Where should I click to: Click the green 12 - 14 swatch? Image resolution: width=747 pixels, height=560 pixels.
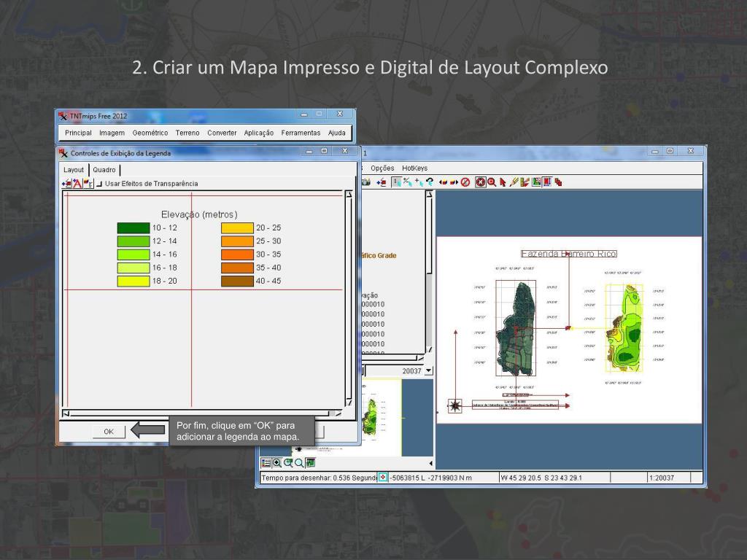tap(133, 241)
